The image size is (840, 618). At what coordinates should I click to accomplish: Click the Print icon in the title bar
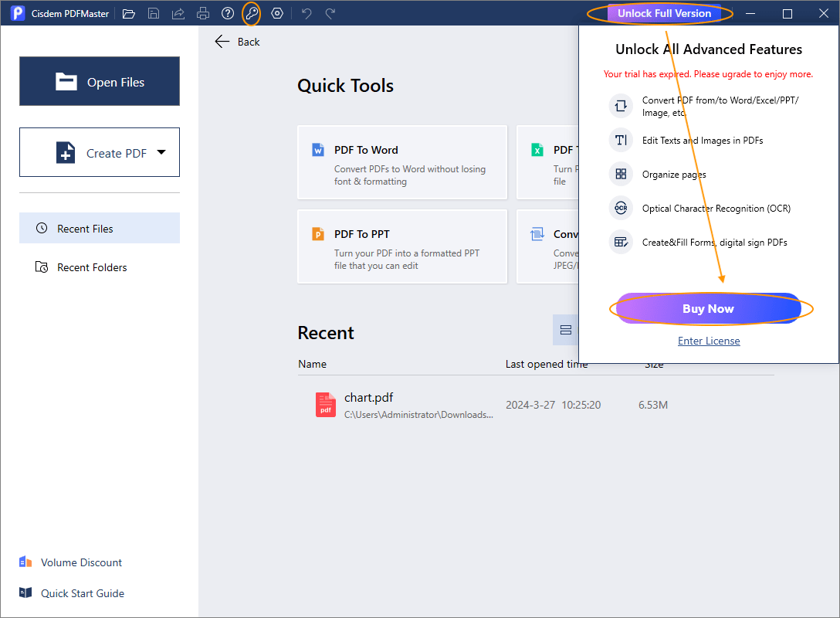203,13
